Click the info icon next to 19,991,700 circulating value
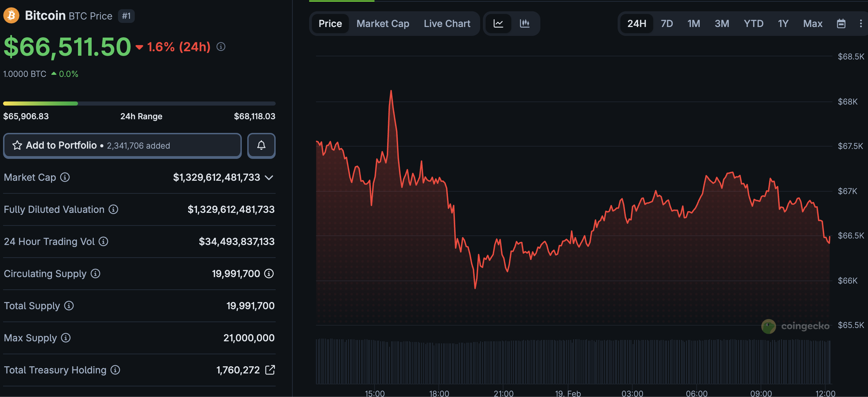 (269, 274)
